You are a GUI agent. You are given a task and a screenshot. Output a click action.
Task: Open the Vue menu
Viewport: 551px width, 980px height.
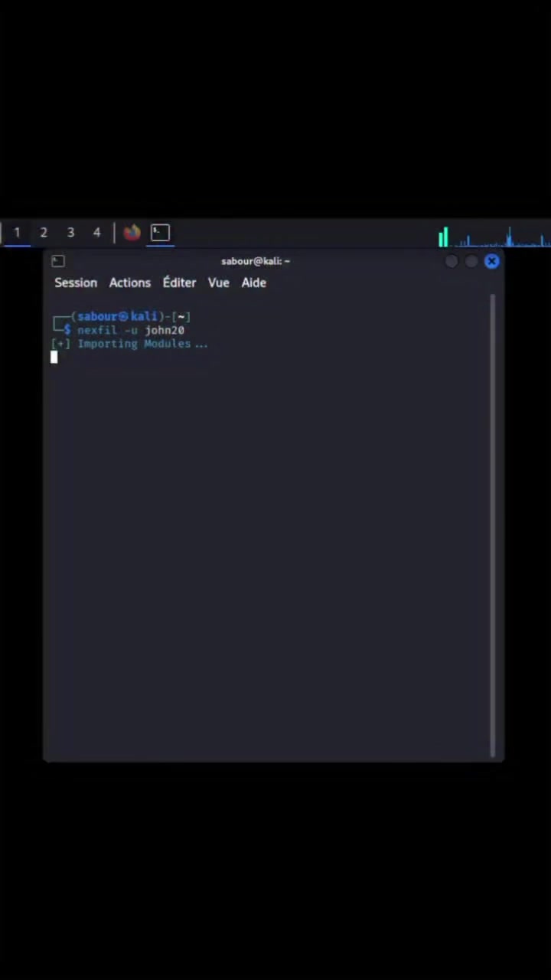[x=218, y=283]
